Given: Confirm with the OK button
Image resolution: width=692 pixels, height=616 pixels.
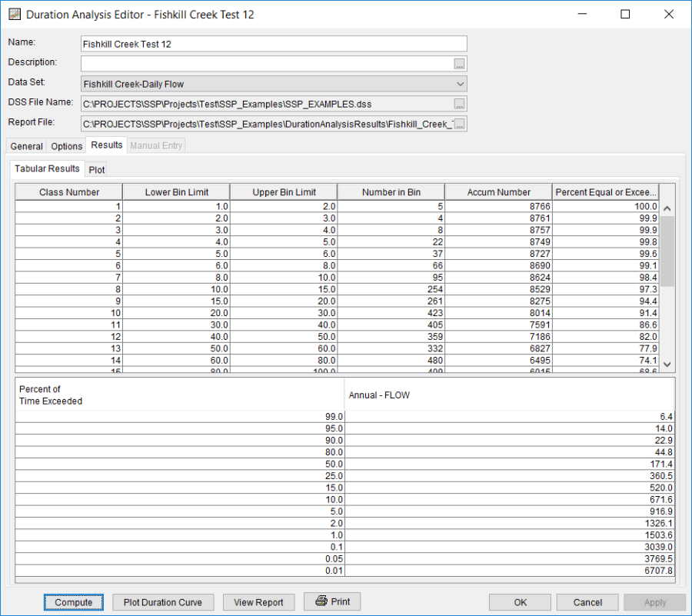Looking at the screenshot, I should [520, 602].
